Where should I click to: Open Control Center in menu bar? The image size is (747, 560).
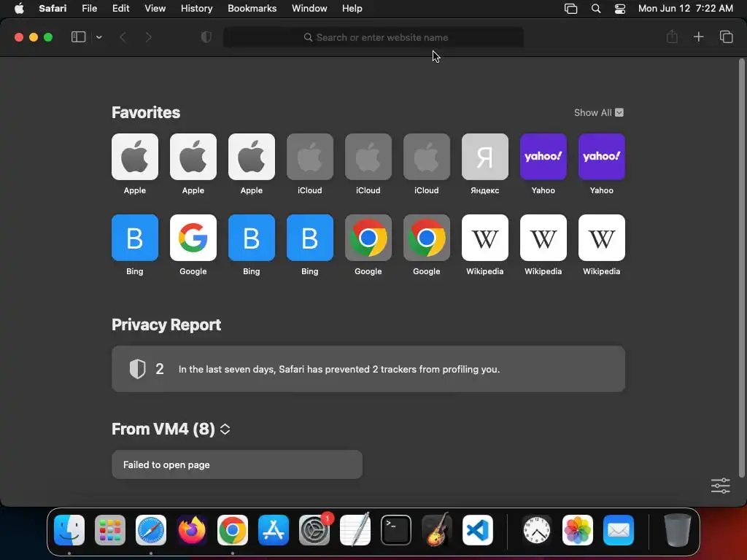pyautogui.click(x=620, y=9)
